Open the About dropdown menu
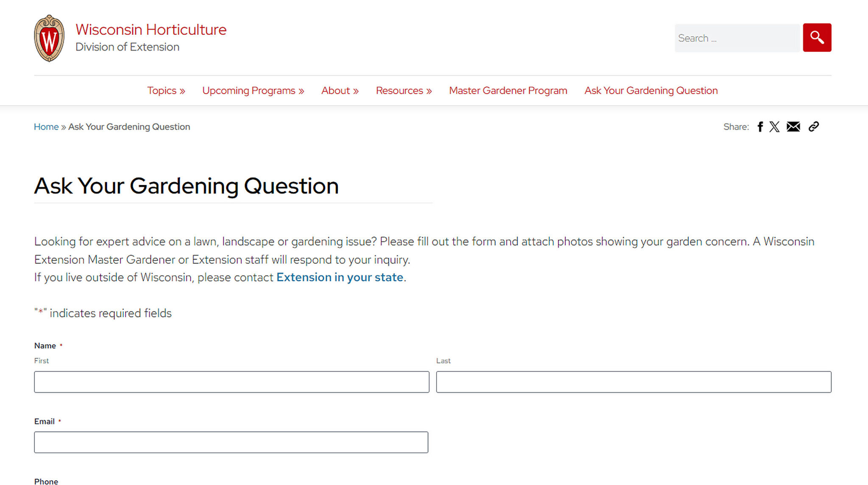The image size is (868, 485). pos(340,91)
